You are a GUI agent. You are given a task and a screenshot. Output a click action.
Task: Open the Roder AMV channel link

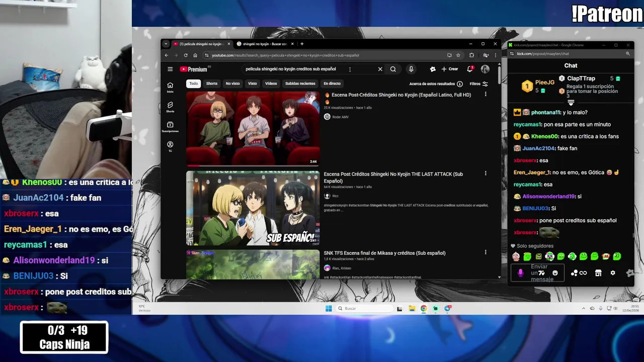pyautogui.click(x=340, y=117)
